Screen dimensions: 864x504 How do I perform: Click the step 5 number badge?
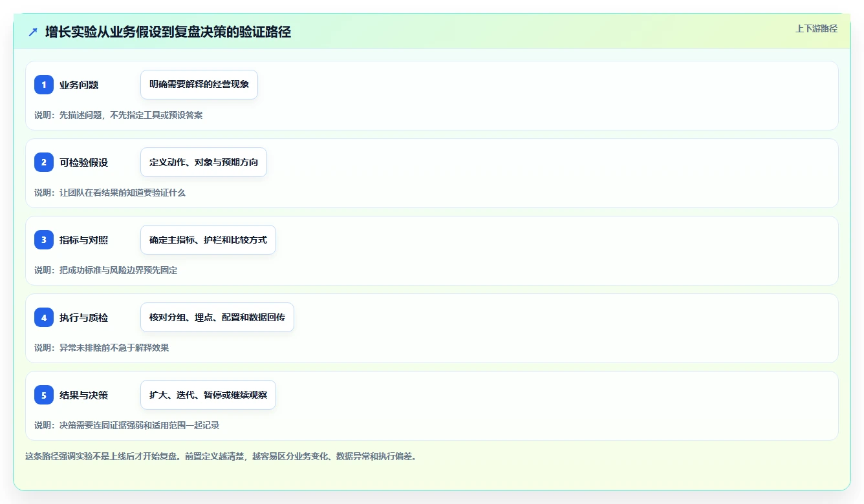[44, 395]
